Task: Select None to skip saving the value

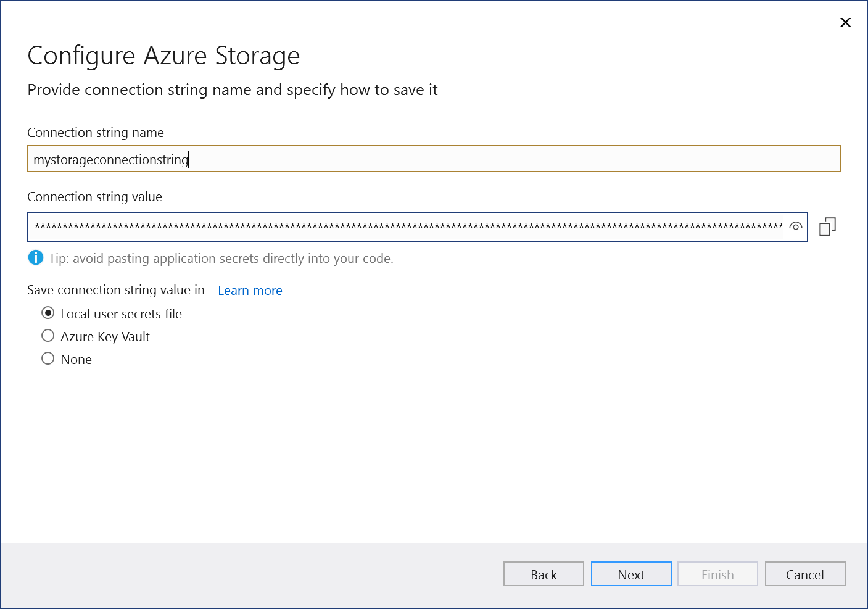Action: pos(48,358)
